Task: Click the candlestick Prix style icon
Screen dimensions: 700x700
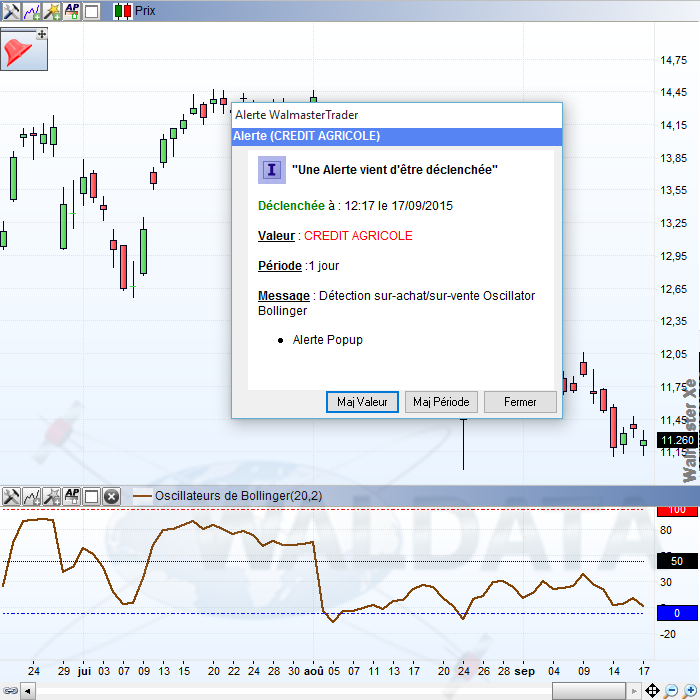Action: (x=123, y=11)
